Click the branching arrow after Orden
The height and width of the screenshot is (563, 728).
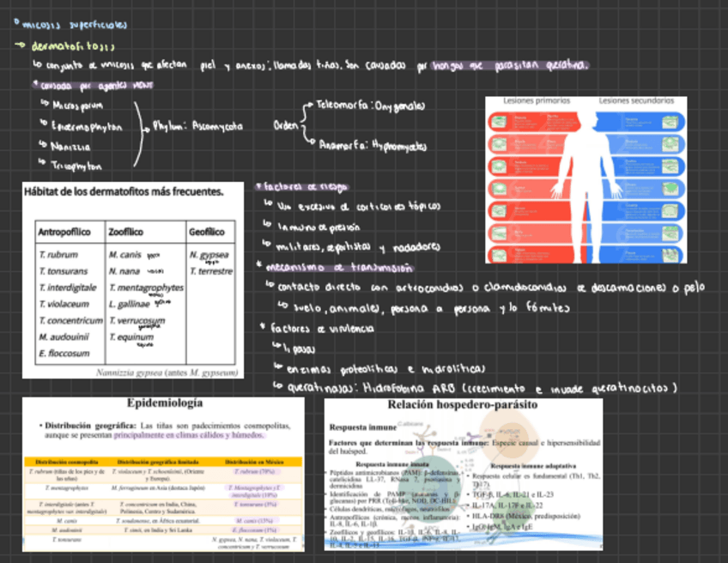306,124
